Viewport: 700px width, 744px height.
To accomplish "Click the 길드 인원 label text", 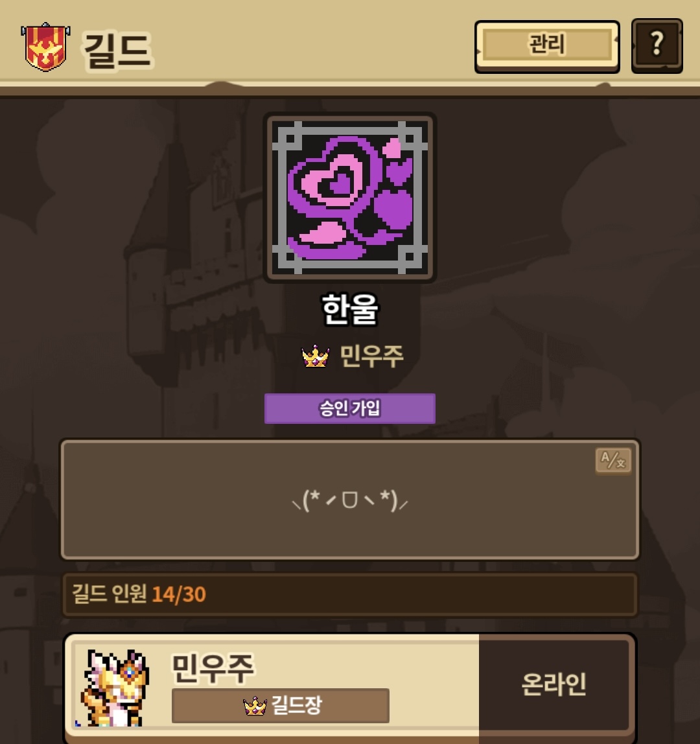I will pos(109,594).
